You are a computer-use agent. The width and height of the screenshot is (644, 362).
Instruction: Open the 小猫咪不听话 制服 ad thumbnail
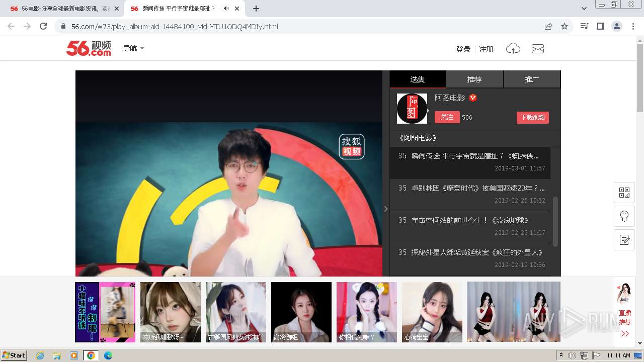(x=105, y=312)
